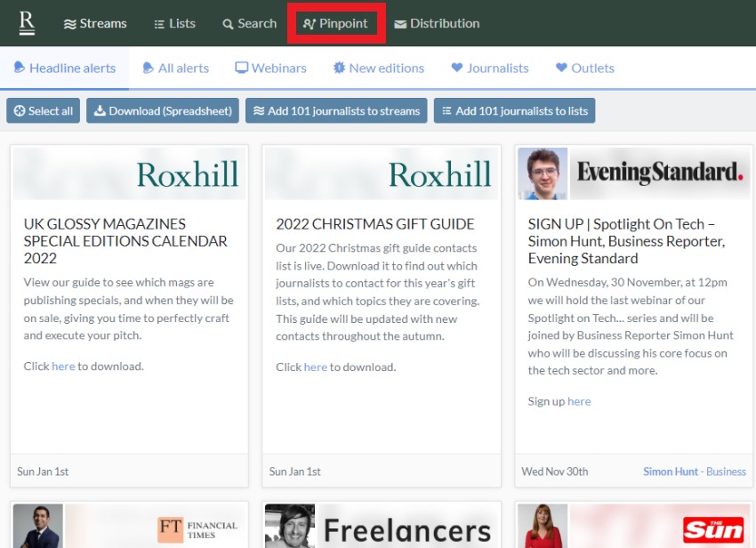Image resolution: width=756 pixels, height=548 pixels.
Task: Click journalist photo on Freelancers card
Action: 290,527
